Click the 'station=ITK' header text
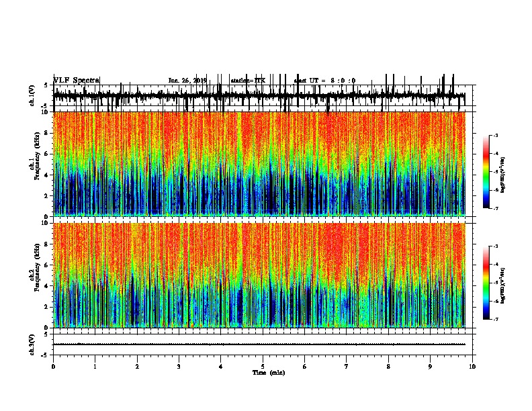Image resolution: width=532 pixels, height=411 pixels. (248, 81)
